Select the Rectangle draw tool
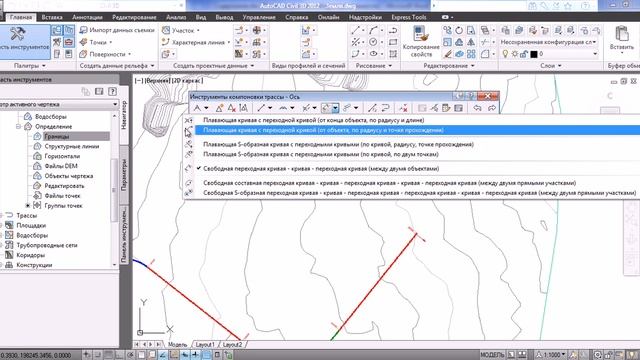The image size is (640, 360). pos(393,42)
